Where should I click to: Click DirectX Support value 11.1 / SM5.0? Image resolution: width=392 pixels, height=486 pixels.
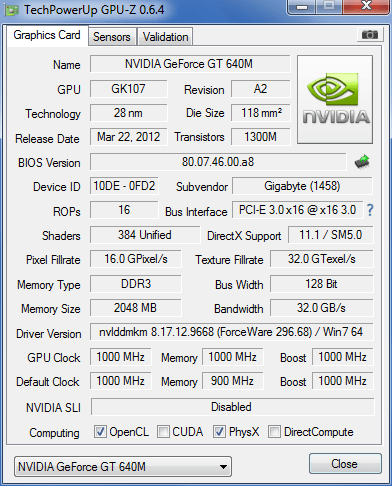[331, 235]
